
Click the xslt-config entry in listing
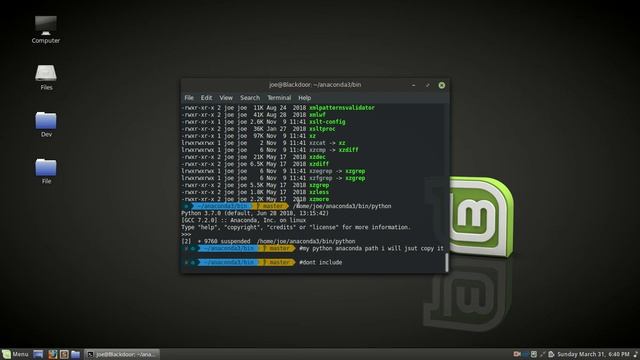pos(327,122)
